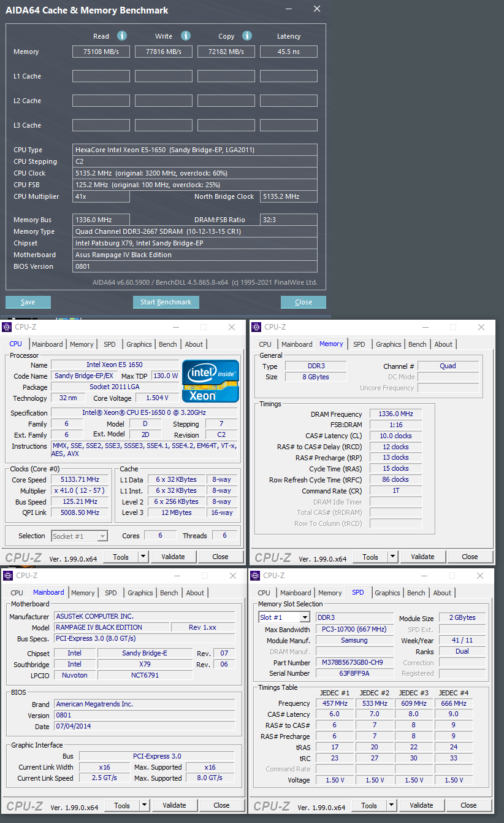The height and width of the screenshot is (823, 504).
Task: Click the CPU-Z title icon in the SPD-tab window
Action: click(x=255, y=576)
